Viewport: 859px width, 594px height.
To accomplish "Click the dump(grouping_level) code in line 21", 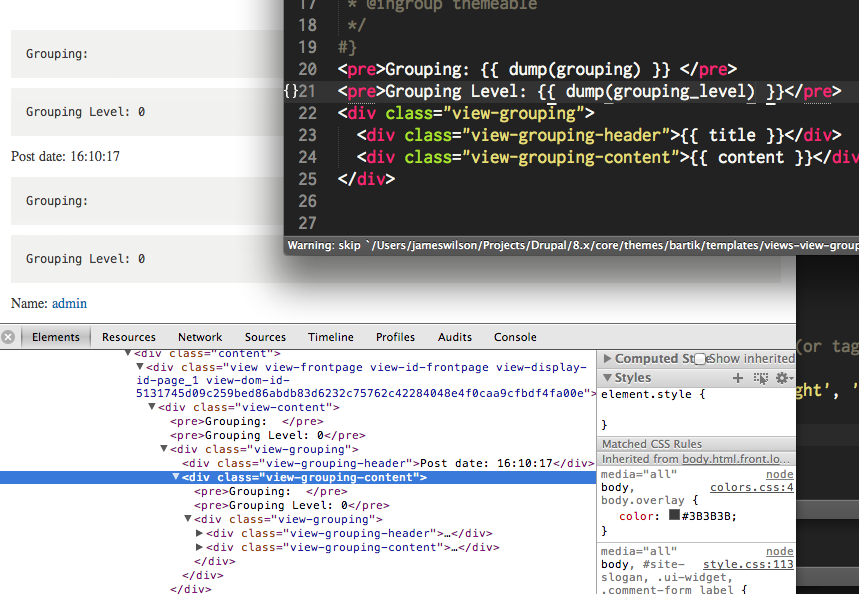I will pyautogui.click(x=660, y=91).
